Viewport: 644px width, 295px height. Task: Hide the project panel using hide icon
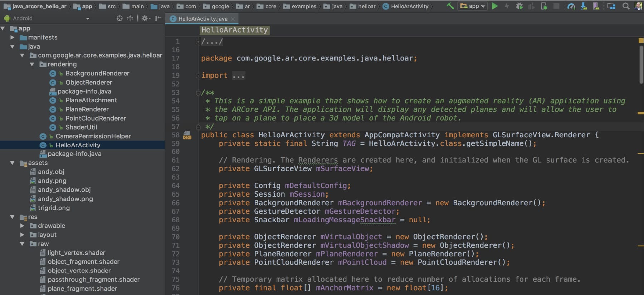158,18
